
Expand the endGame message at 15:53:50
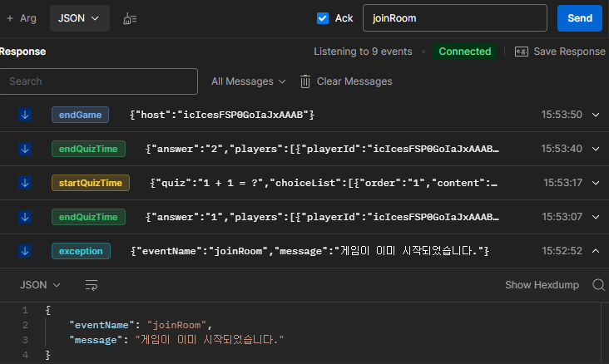[596, 115]
